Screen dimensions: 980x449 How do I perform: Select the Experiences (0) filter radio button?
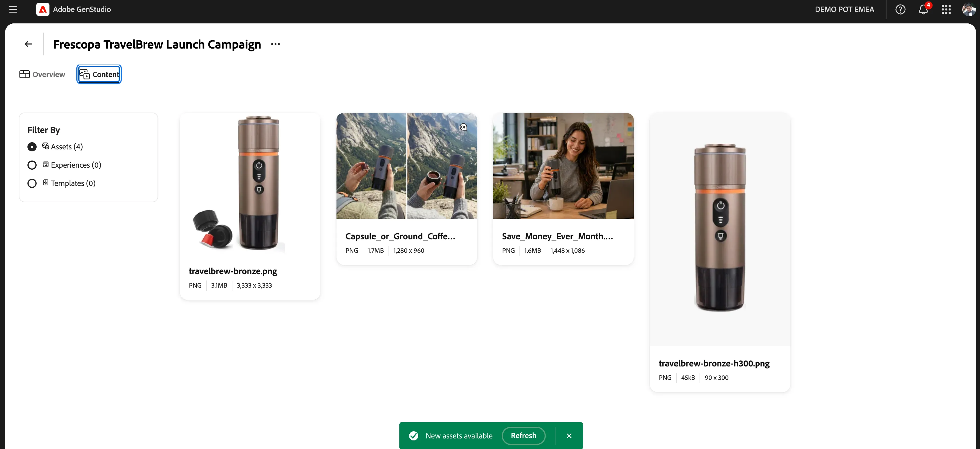(32, 165)
